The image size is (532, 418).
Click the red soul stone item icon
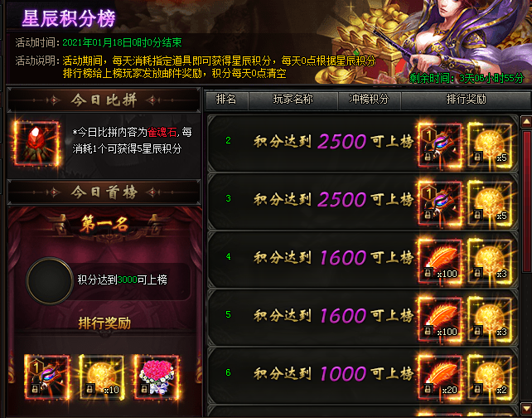[37, 143]
